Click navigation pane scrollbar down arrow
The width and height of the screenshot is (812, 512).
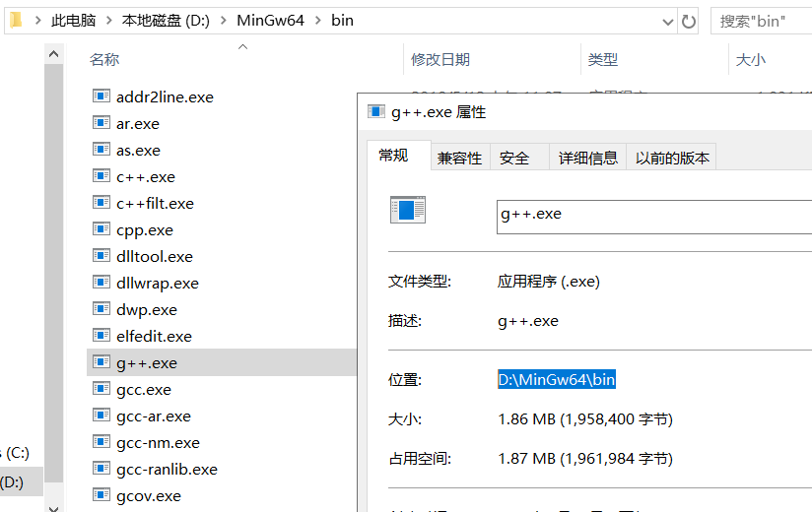[x=54, y=507]
